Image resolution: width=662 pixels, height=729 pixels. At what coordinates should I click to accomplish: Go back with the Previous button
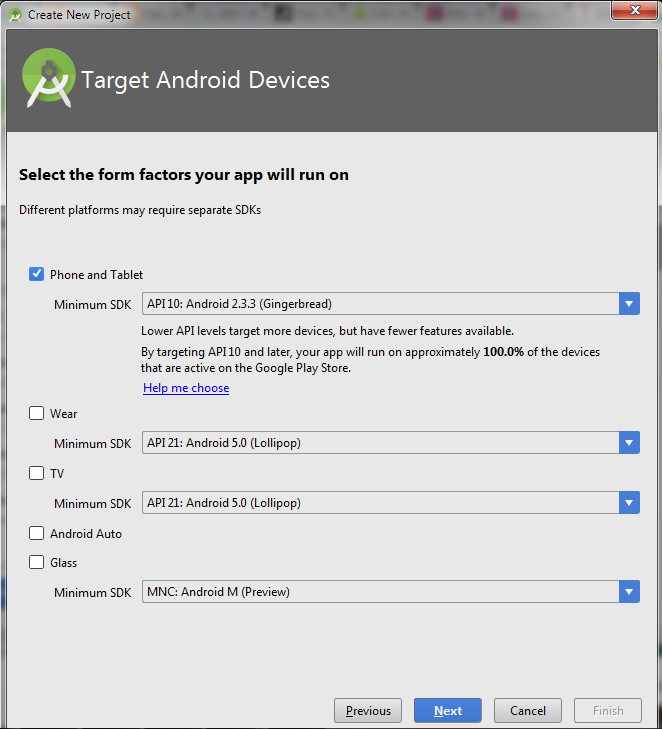[368, 711]
